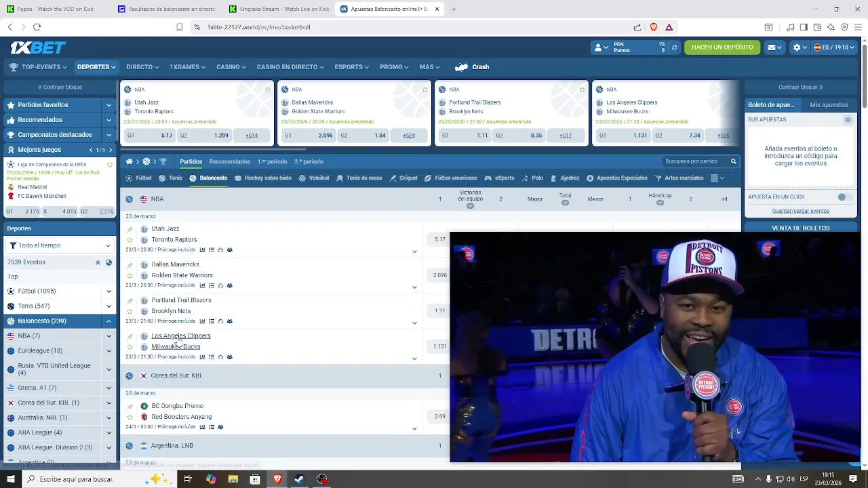Favorite the Milwaukee Bucks match star
868x488 pixels.
click(x=130, y=347)
